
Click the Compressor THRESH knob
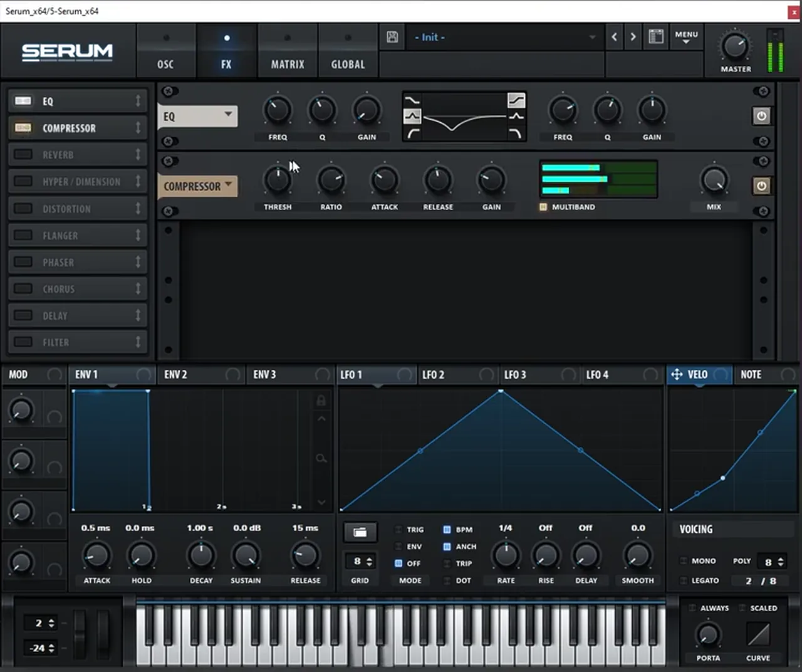pos(277,180)
